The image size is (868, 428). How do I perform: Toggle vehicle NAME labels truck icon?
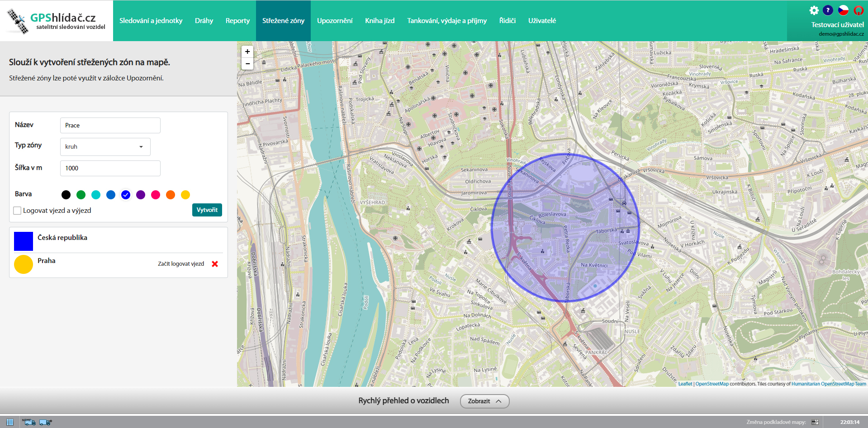click(x=29, y=422)
